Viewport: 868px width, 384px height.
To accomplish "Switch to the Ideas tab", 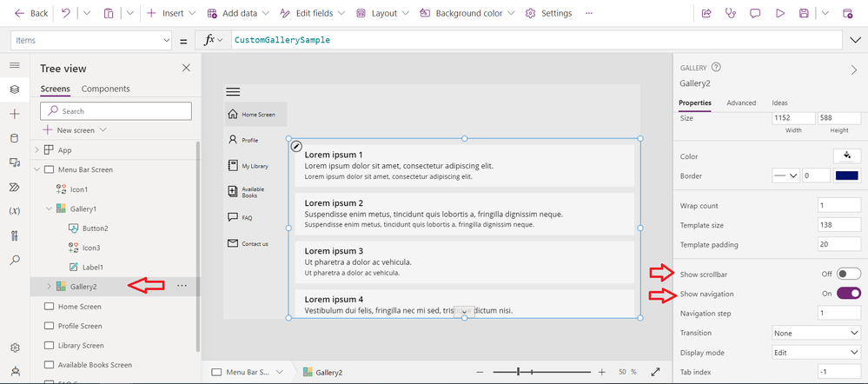I will 779,103.
